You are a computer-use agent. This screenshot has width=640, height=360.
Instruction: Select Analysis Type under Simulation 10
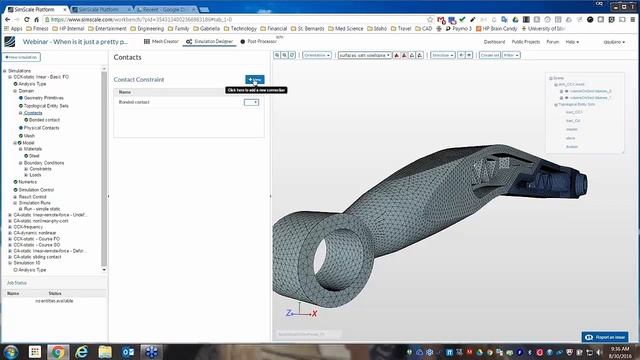tap(32, 270)
